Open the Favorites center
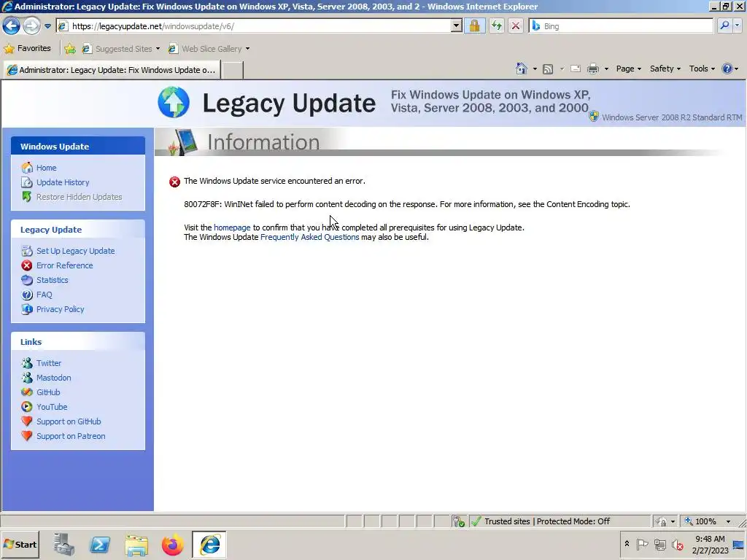 (27, 49)
